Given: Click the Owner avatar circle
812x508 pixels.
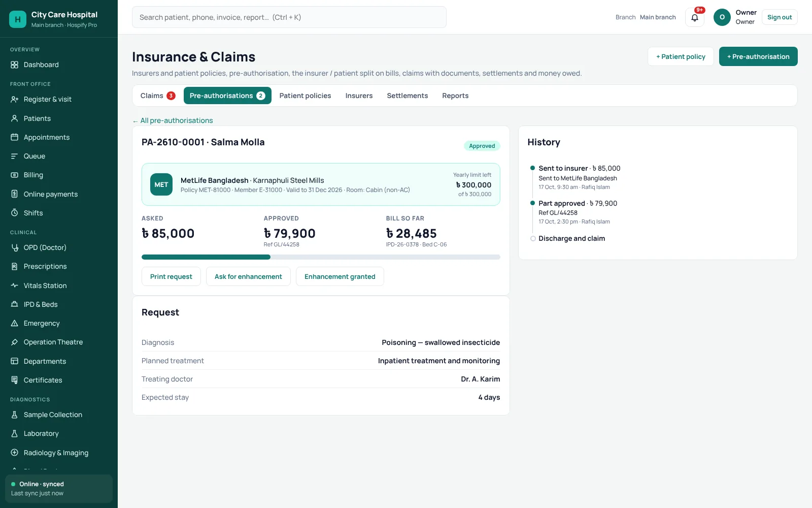Looking at the screenshot, I should [x=722, y=17].
